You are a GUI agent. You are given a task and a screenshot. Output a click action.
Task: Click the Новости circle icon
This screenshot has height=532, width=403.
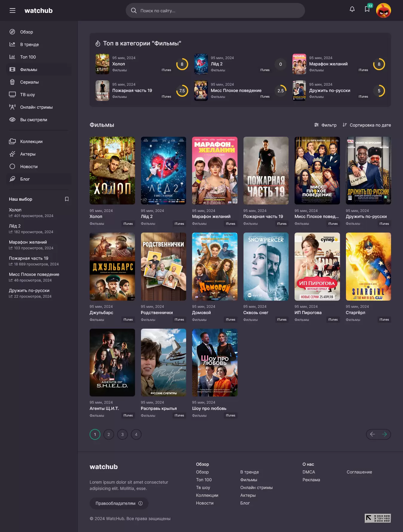click(12, 167)
